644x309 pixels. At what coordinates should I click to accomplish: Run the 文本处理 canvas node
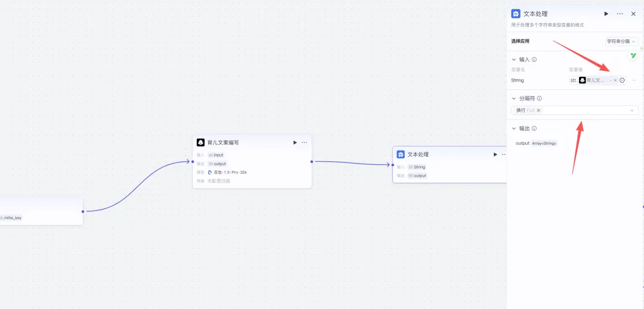click(x=495, y=154)
